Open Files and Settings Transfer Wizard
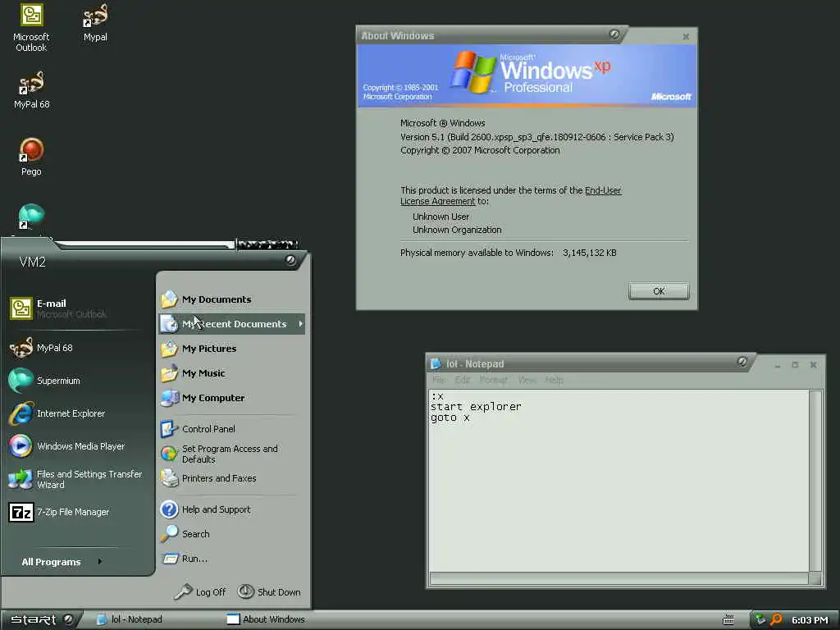 point(76,479)
